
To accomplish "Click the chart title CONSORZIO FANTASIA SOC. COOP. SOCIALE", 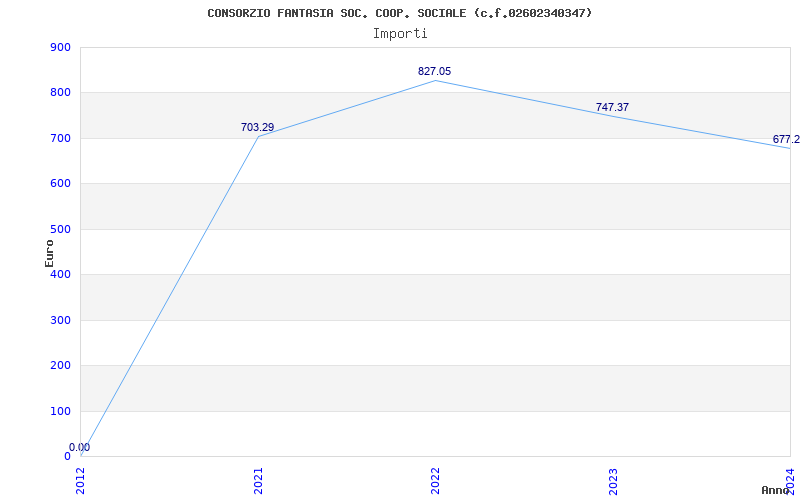I will tap(400, 13).
